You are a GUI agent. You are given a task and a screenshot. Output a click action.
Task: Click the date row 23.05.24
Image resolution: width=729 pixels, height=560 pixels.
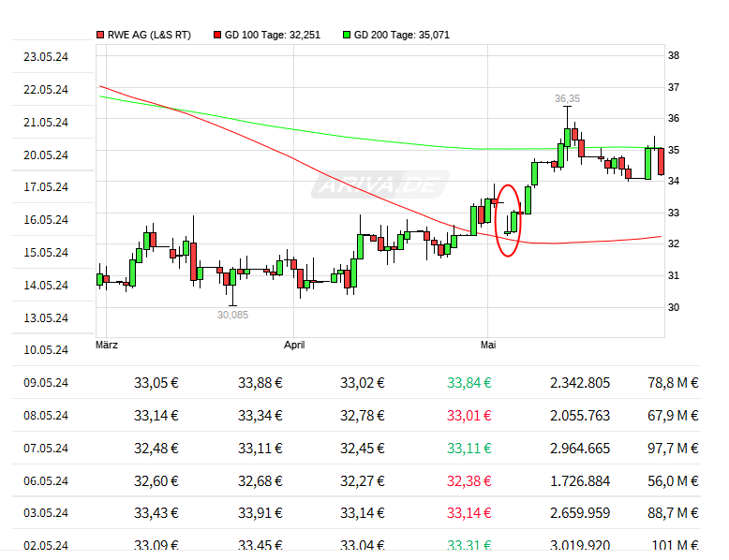[46, 57]
